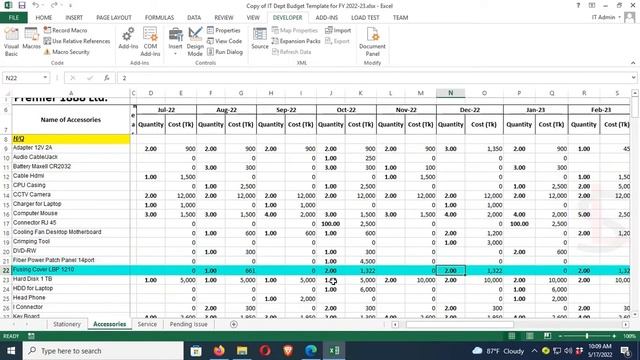This screenshot has height=360, width=640.
Task: Switch to the INSERT tab
Action: tap(74, 18)
